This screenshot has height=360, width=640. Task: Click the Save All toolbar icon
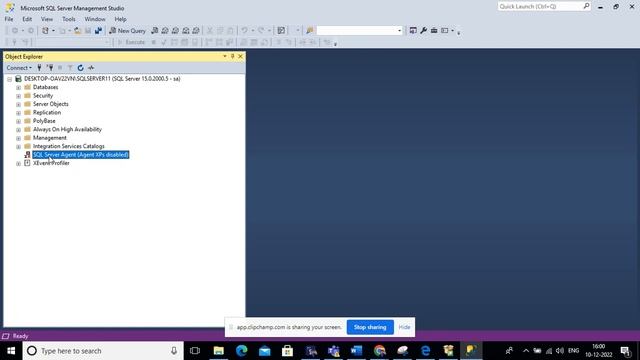click(x=98, y=31)
